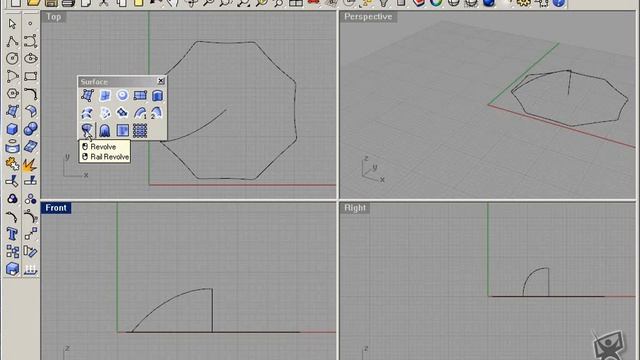The width and height of the screenshot is (640, 360).
Task: Click the yellow gear Options icon
Action: 524,3
